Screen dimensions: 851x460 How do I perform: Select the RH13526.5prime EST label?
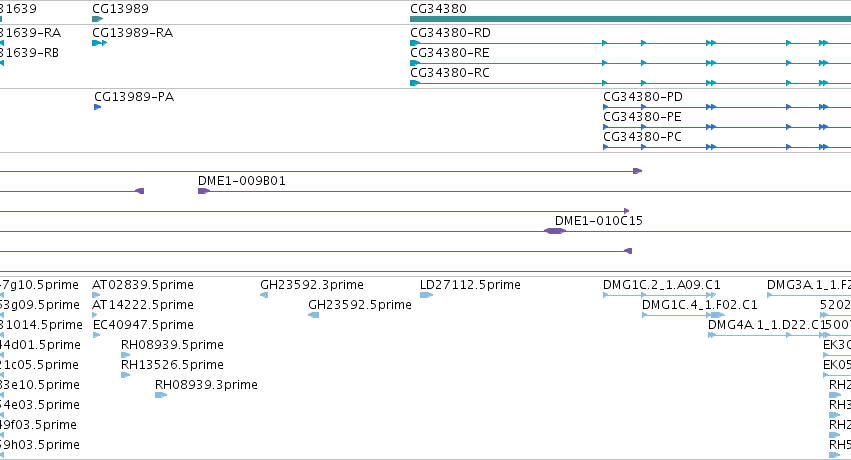coord(172,365)
